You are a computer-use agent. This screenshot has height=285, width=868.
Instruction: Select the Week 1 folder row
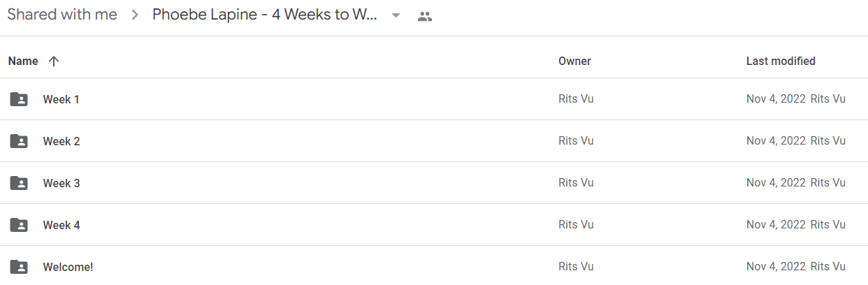[434, 99]
